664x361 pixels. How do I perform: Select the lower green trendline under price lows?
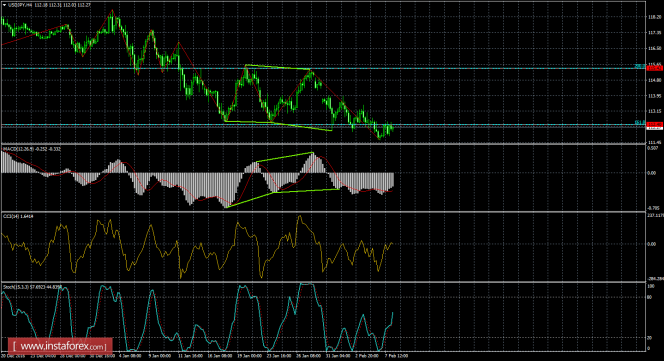tap(278, 125)
